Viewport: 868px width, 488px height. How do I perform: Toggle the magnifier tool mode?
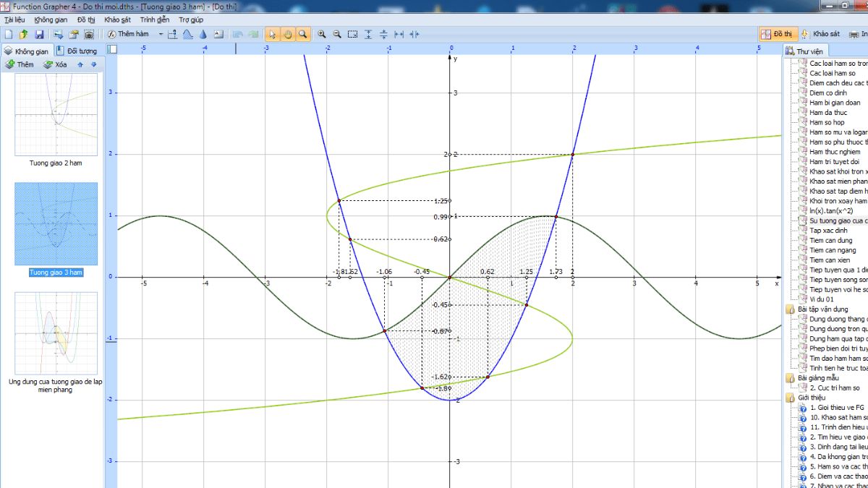(x=303, y=34)
